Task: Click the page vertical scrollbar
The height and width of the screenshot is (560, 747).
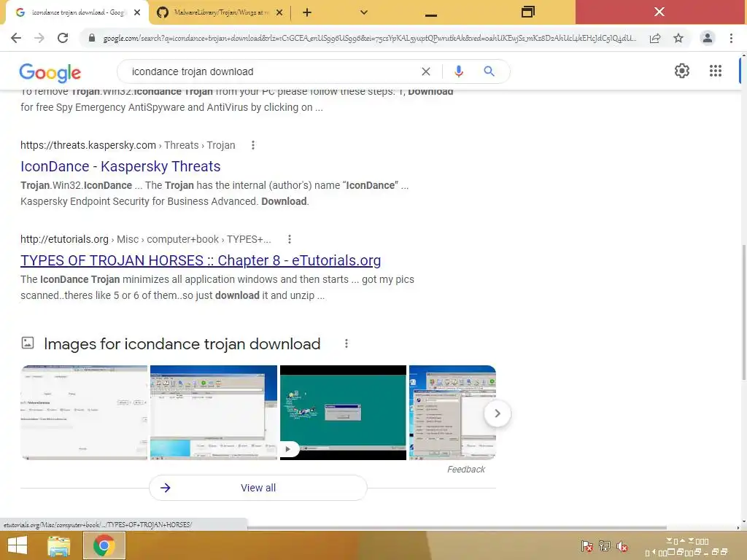Action: (743, 312)
